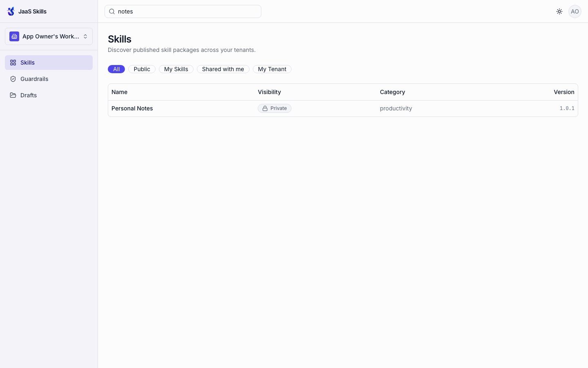The height and width of the screenshot is (368, 588).
Task: Select Skills in the sidebar
Action: click(x=49, y=63)
